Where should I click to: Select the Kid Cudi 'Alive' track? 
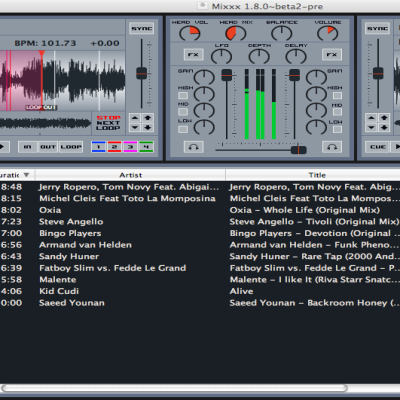point(200,291)
